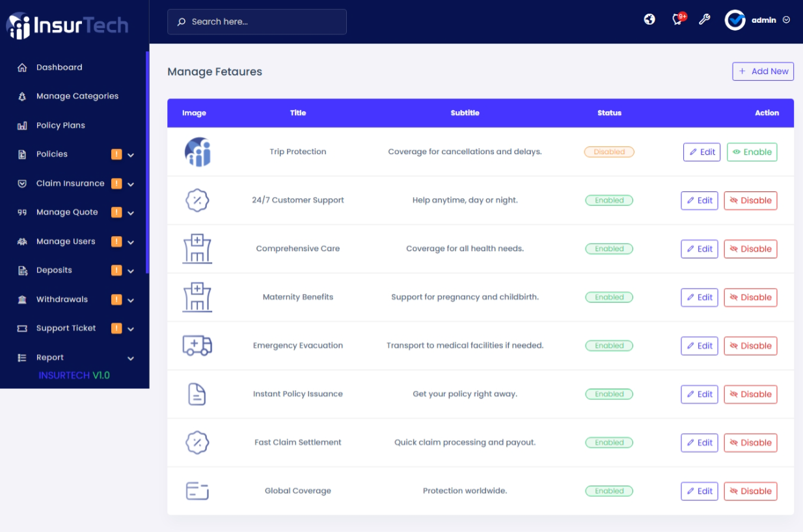
Task: Expand the Support Ticket submenu chevron
Action: (x=131, y=329)
